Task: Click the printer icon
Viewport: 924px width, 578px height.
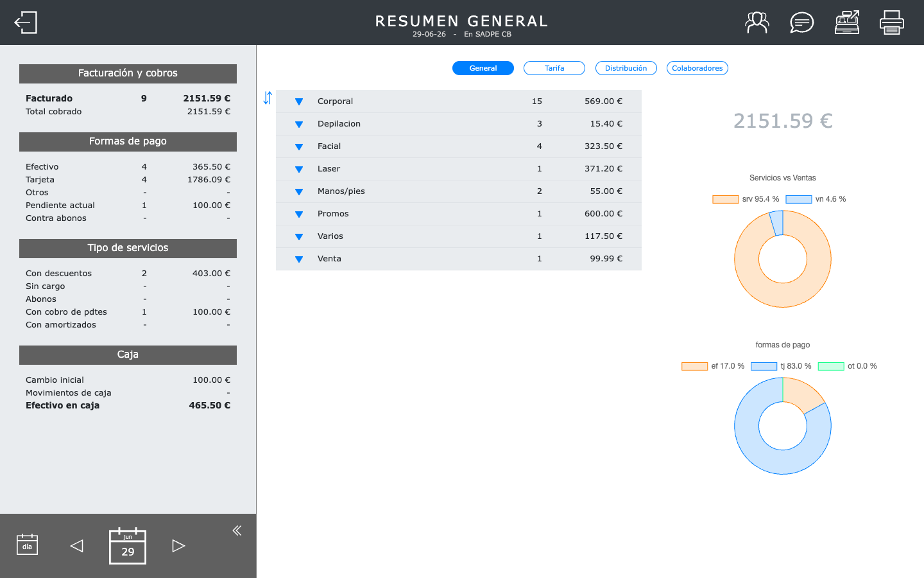Action: [x=892, y=22]
